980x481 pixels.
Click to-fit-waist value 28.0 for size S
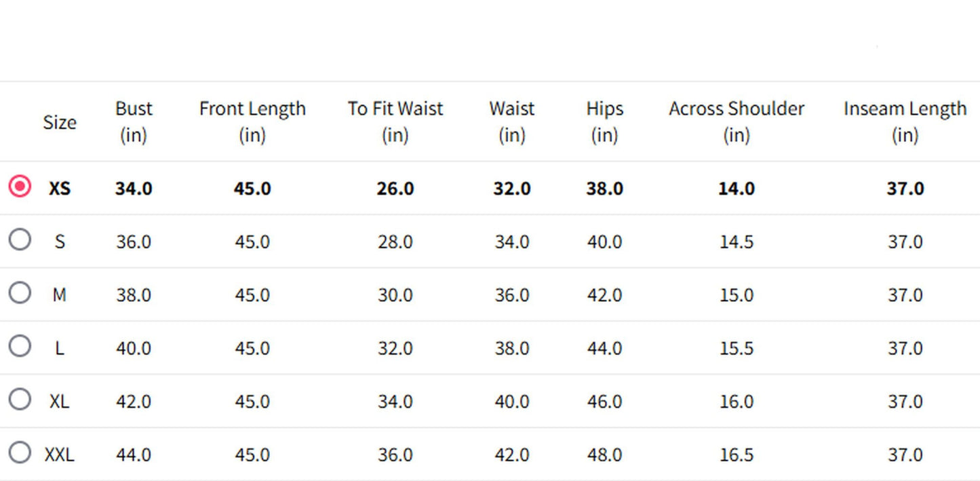click(395, 242)
